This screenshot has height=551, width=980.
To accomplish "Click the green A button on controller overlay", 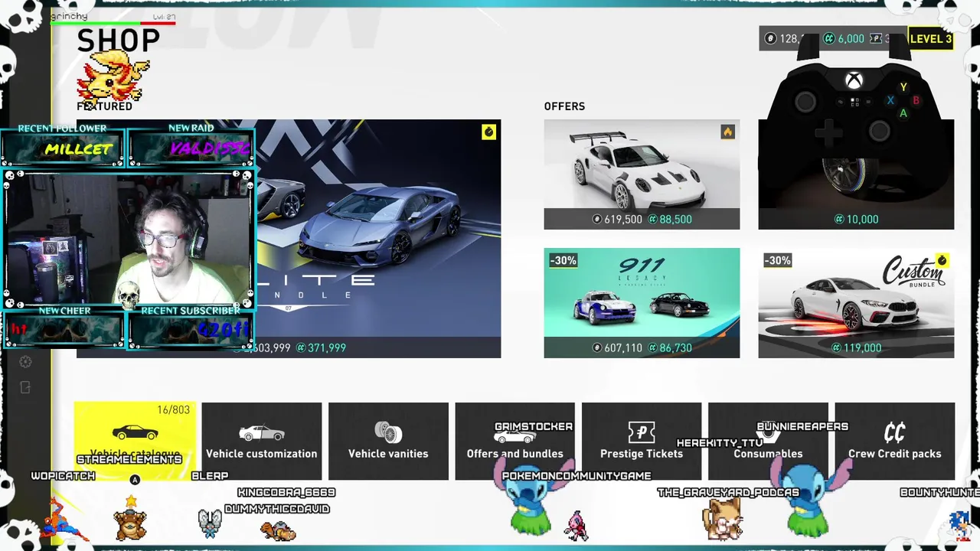I will coord(903,113).
